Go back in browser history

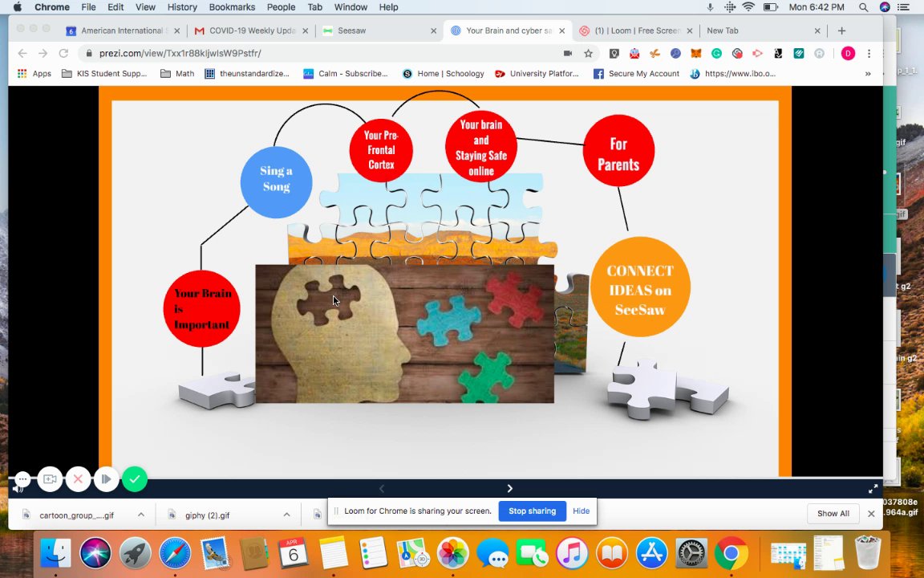point(22,53)
